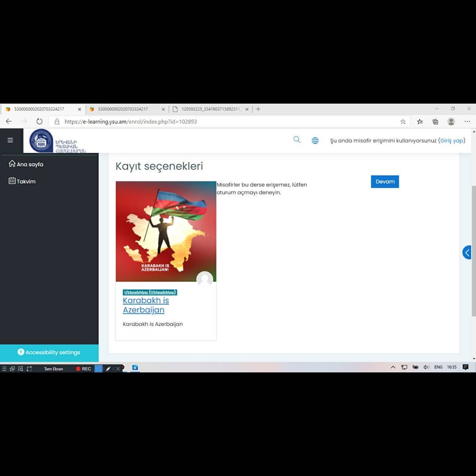
Task: Click the recorder crop selection icon
Action: (x=29, y=368)
